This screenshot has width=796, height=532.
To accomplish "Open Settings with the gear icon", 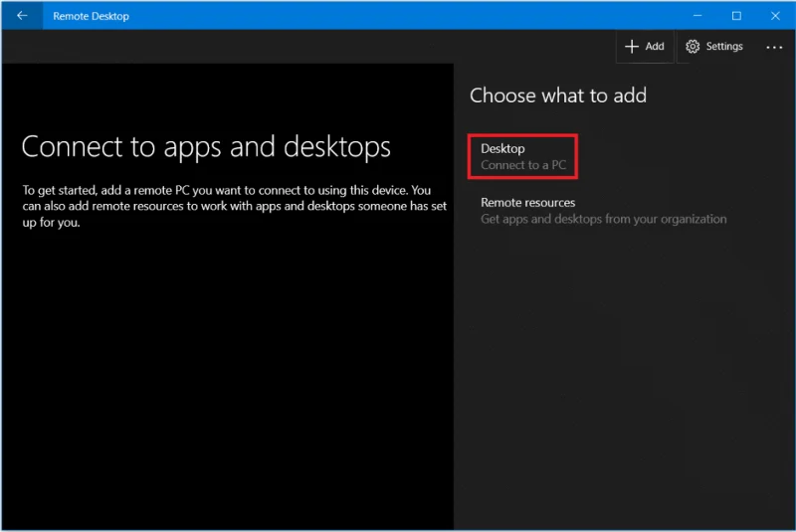I will tap(714, 46).
